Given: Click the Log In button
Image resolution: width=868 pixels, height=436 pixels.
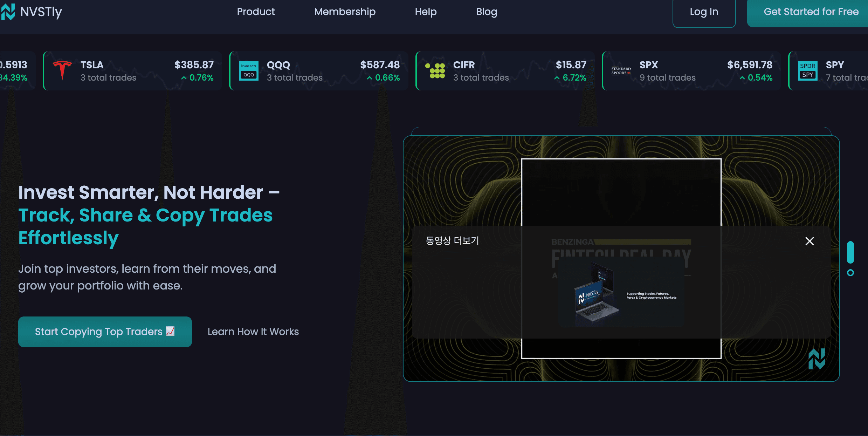Looking at the screenshot, I should tap(704, 12).
